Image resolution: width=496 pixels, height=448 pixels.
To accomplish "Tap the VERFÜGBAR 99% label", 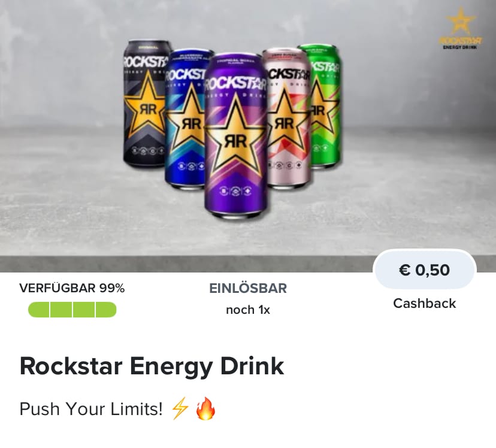I will point(72,288).
